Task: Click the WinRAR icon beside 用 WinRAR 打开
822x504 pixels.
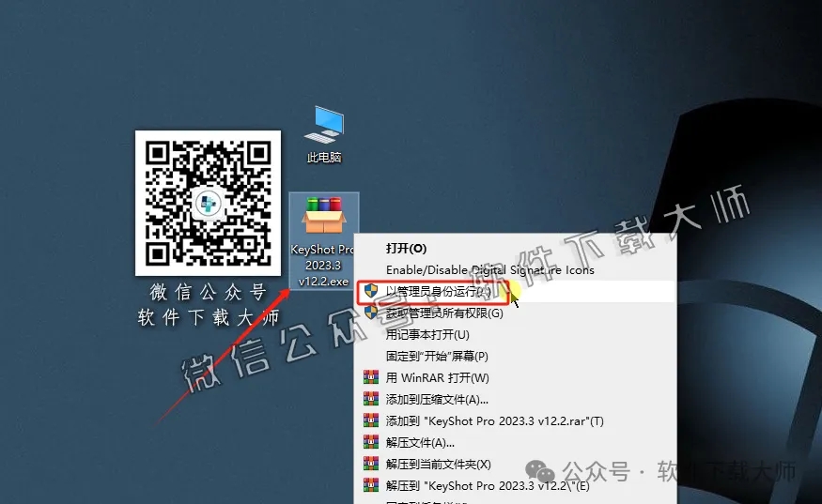Action: [371, 377]
